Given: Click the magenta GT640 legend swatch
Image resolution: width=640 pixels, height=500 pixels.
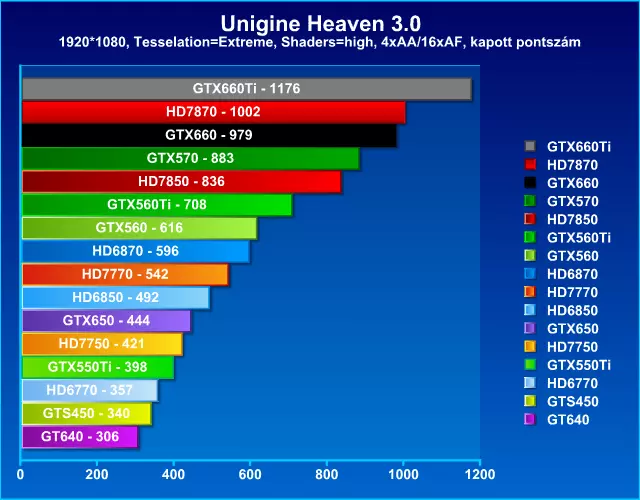Looking at the screenshot, I should [x=530, y=419].
